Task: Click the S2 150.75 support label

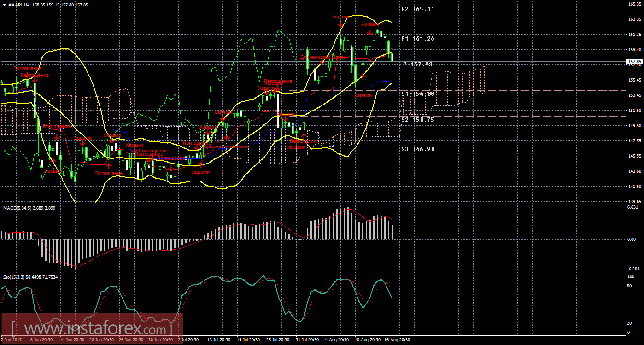Action: pos(417,119)
